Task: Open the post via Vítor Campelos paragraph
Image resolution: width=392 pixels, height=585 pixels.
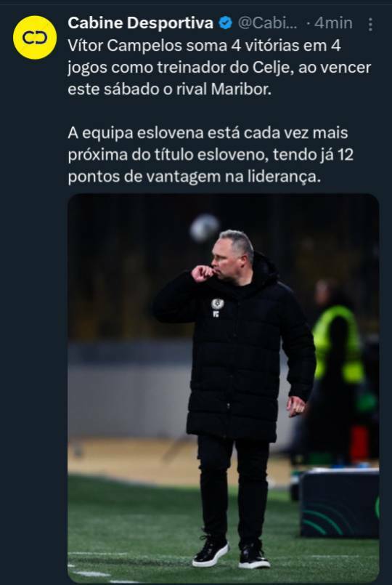Action: coord(219,68)
